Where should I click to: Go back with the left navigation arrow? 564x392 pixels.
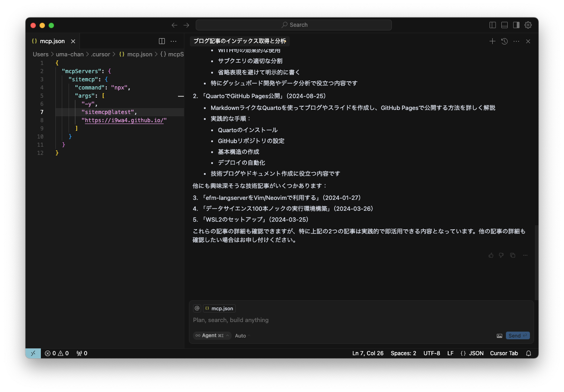[174, 25]
